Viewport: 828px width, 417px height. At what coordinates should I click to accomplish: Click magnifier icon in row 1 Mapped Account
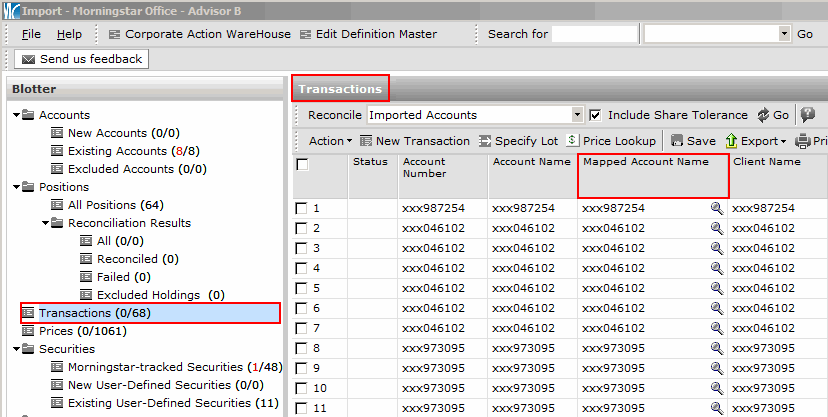click(x=716, y=208)
